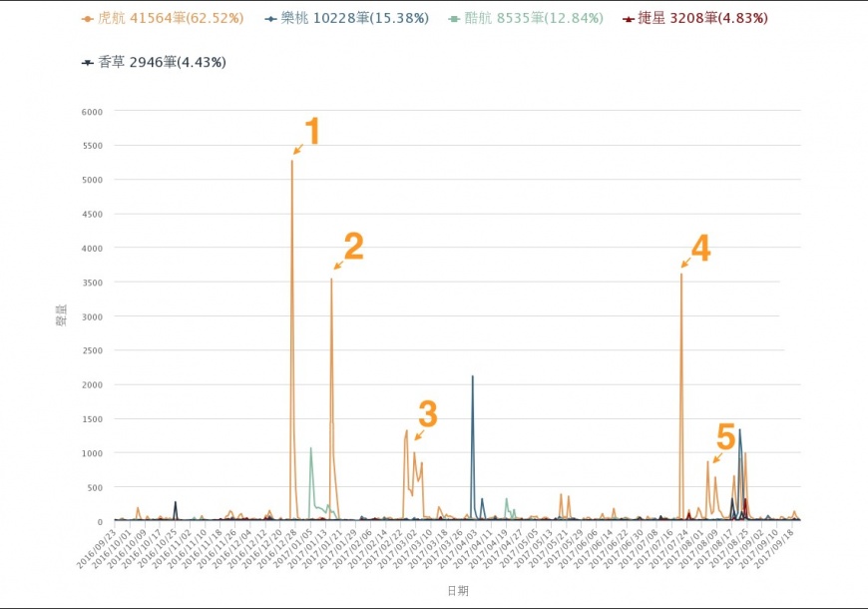Click the blue 樂桃 peak above 2000
Viewport: 868px width, 609px height.
tap(472, 376)
